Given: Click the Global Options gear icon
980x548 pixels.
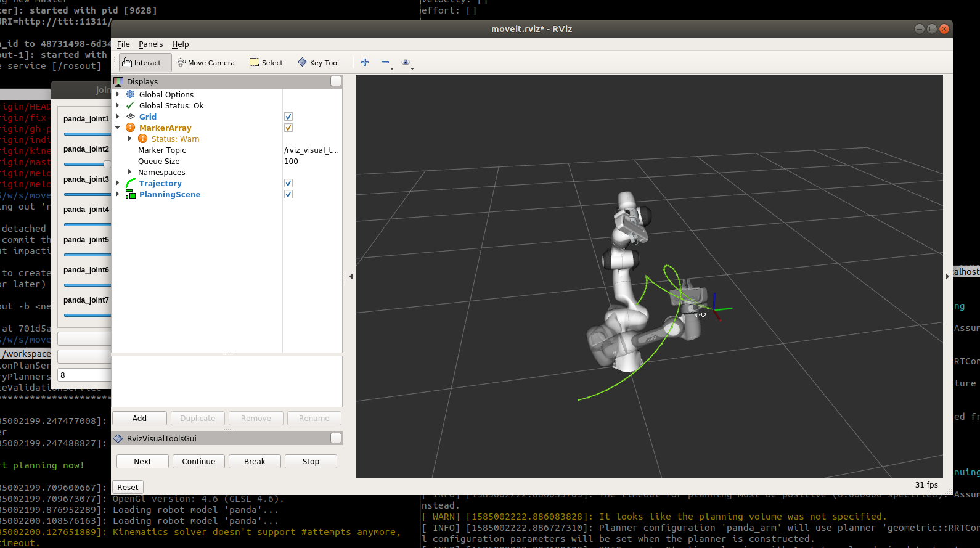Looking at the screenshot, I should 131,94.
